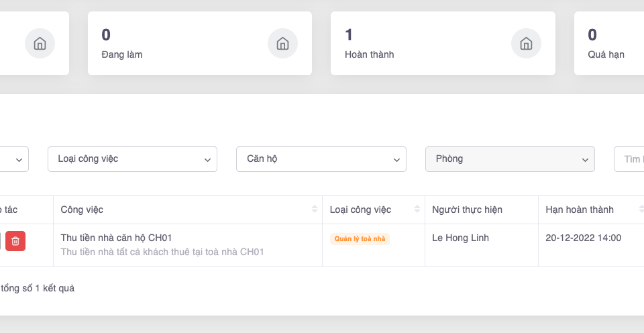This screenshot has width=644, height=333.
Task: Click sort arrows in Loại công việc column
Action: tap(417, 209)
